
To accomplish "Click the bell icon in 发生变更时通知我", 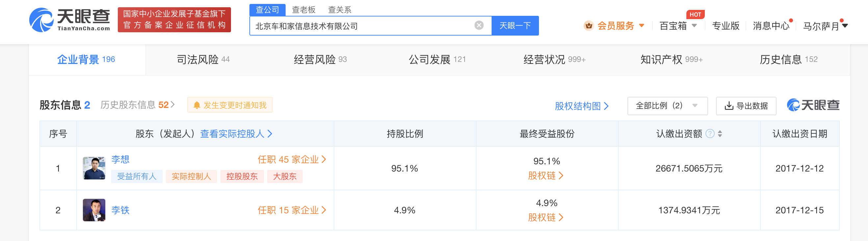I will 197,105.
